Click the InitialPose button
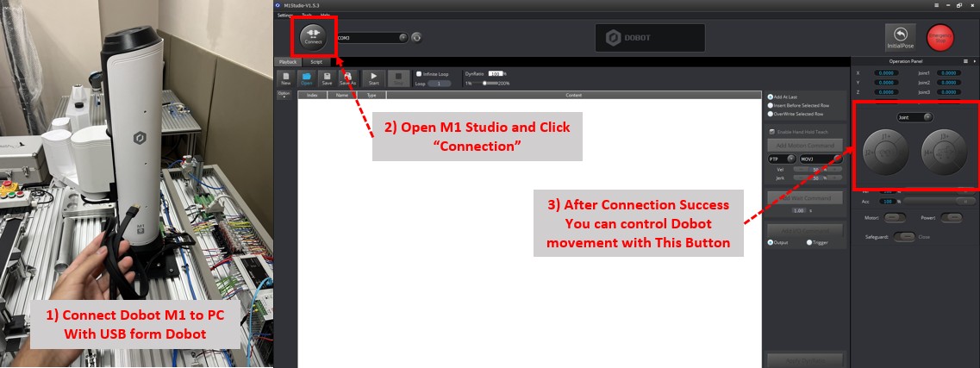980x368 pixels. pyautogui.click(x=900, y=38)
